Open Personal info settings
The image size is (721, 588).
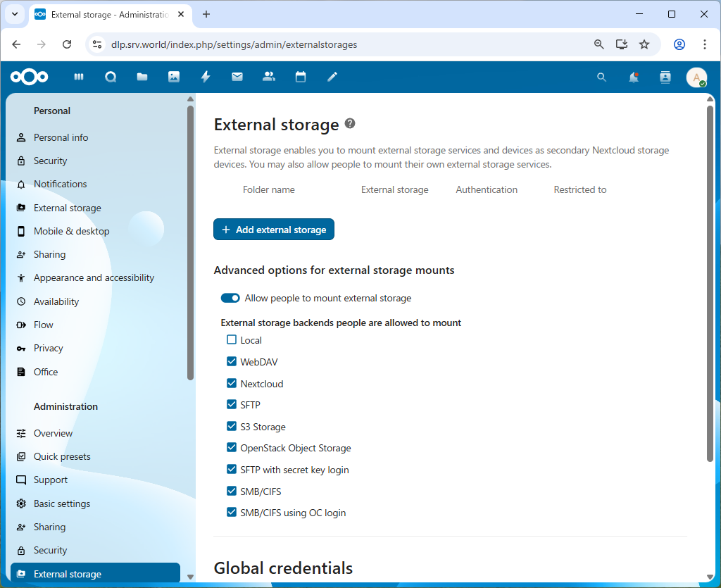point(95,137)
